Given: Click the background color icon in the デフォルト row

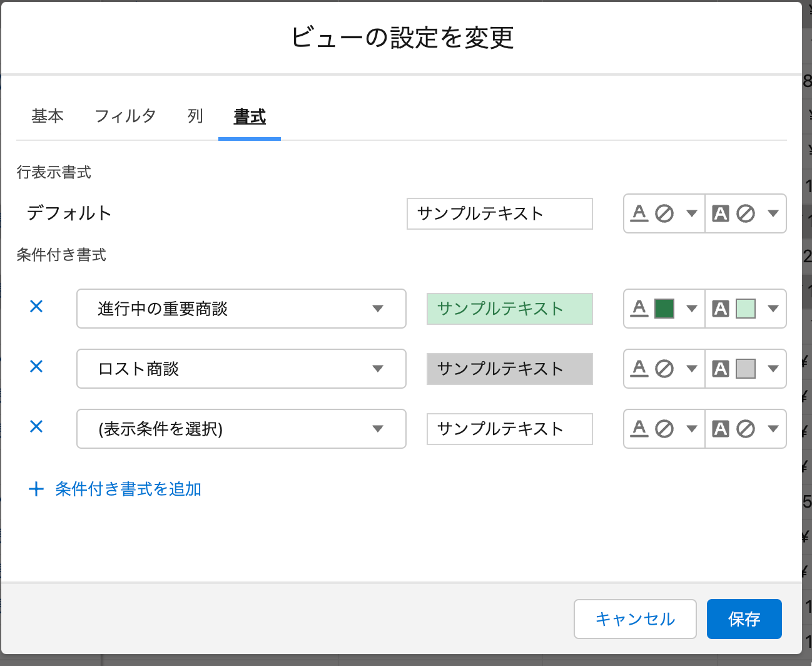Looking at the screenshot, I should tap(721, 213).
